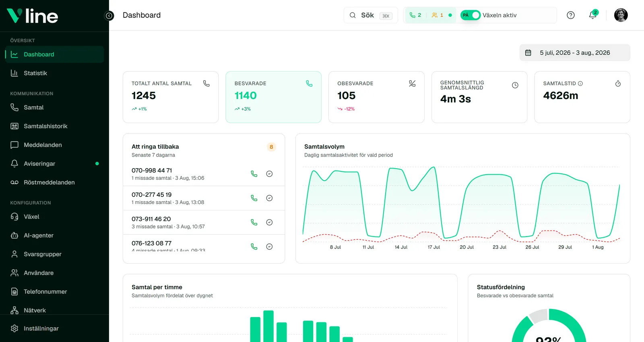
Task: Click the phone icon in Totalt antal samtal
Action: tap(206, 84)
